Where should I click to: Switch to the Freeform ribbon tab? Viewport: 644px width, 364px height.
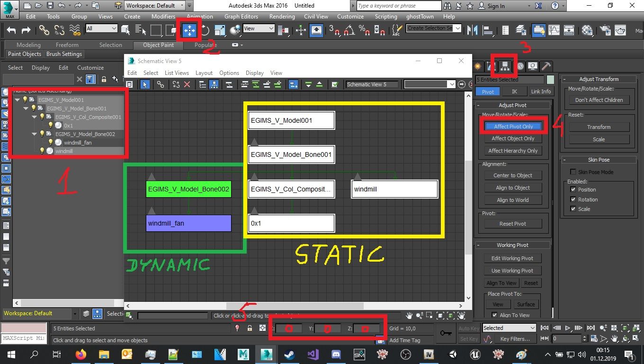pyautogui.click(x=67, y=45)
